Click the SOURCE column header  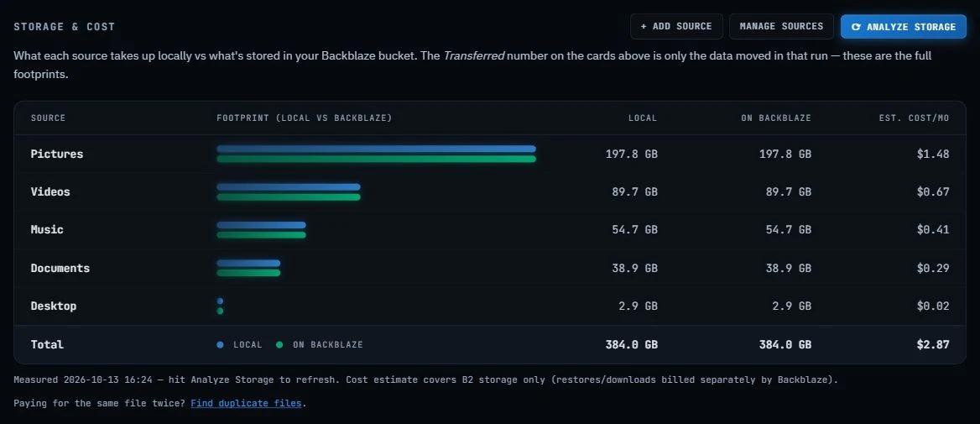[48, 118]
